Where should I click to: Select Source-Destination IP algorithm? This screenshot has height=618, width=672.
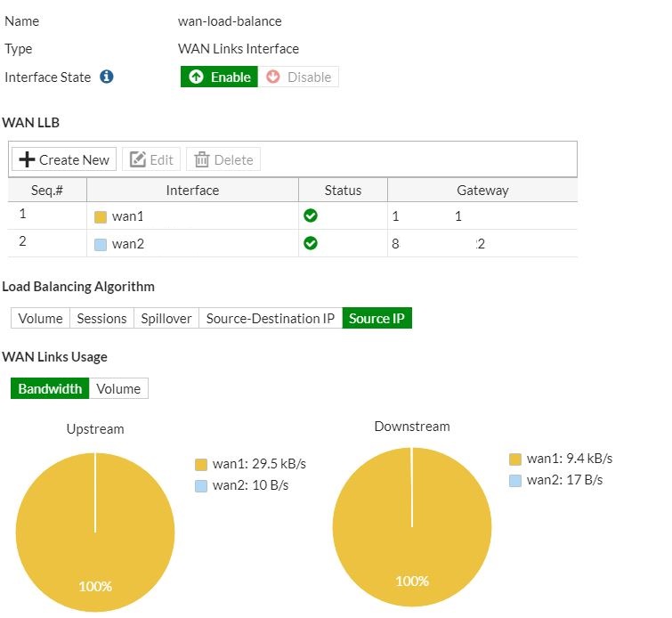click(271, 318)
